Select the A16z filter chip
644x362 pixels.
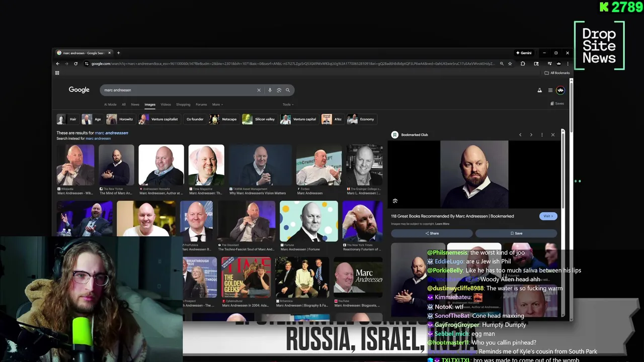coord(332,119)
